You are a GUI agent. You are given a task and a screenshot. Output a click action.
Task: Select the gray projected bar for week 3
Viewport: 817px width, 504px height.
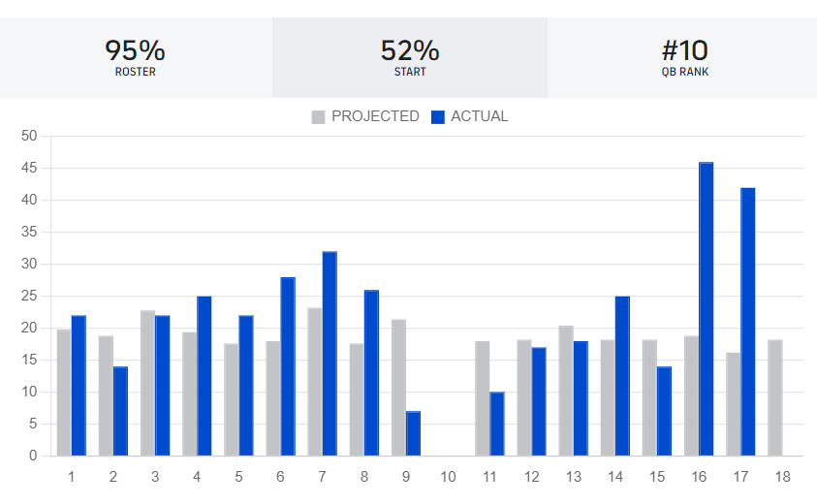pyautogui.click(x=147, y=383)
